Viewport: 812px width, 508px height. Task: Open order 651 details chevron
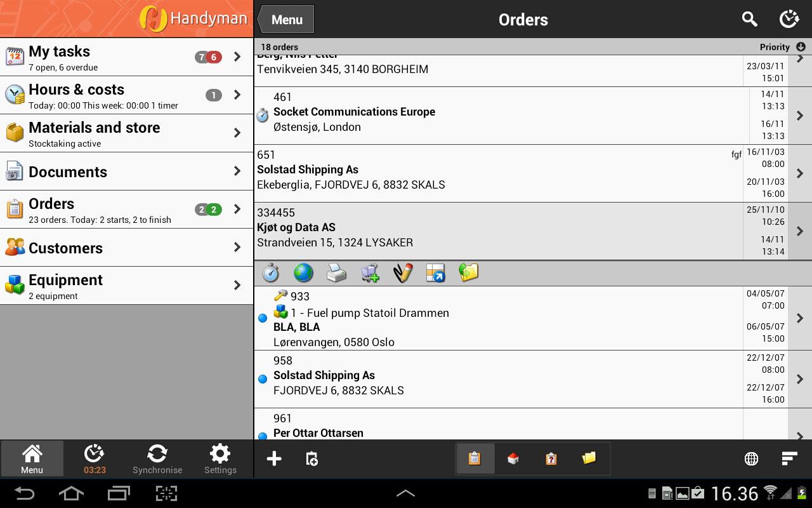click(800, 173)
